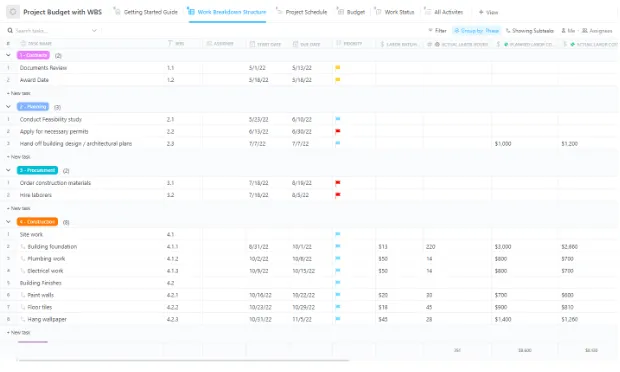Click red priority flag for Order construction materials

(x=338, y=183)
